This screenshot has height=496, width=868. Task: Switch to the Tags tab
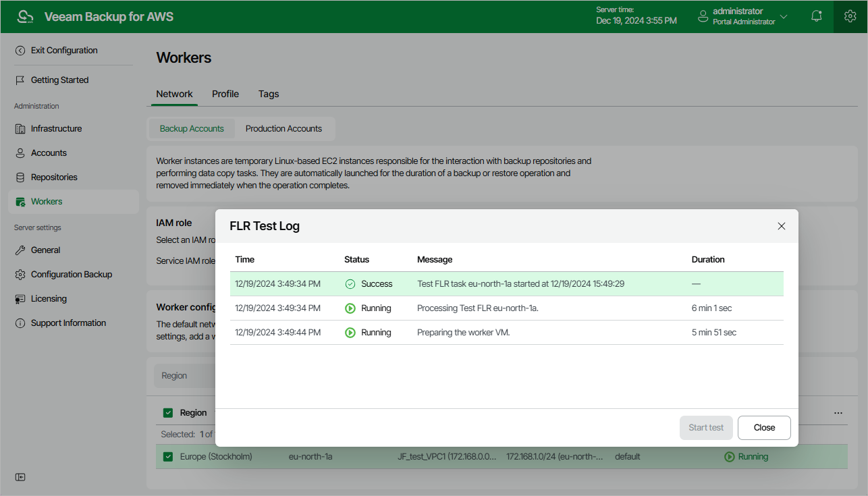click(x=269, y=94)
